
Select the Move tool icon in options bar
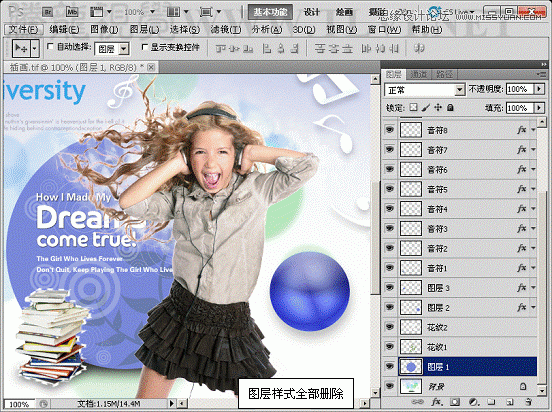pos(21,48)
